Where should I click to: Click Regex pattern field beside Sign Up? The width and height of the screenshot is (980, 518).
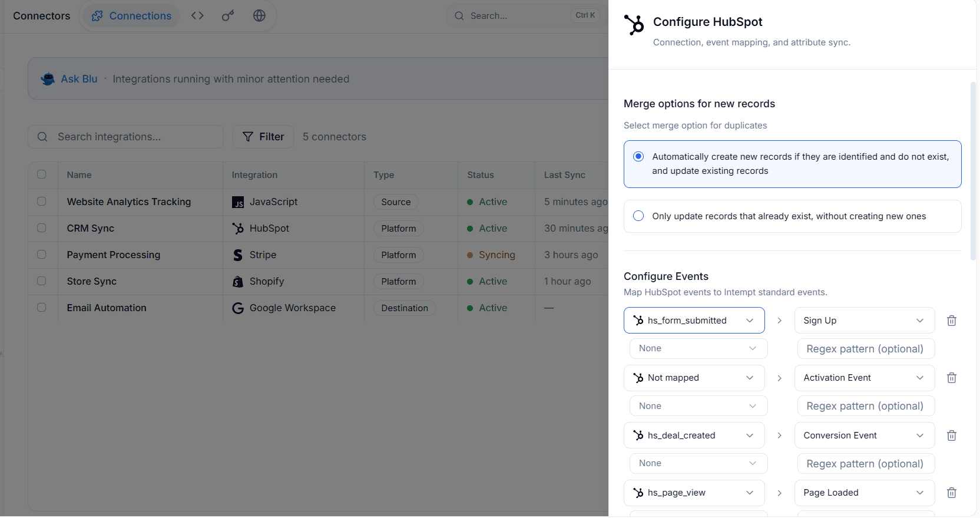[x=866, y=349]
